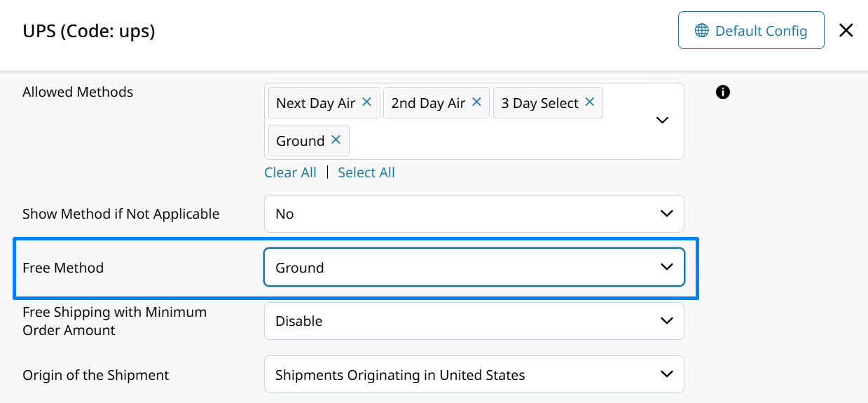
Task: Remove the 2nd Day Air tag
Action: coord(476,102)
